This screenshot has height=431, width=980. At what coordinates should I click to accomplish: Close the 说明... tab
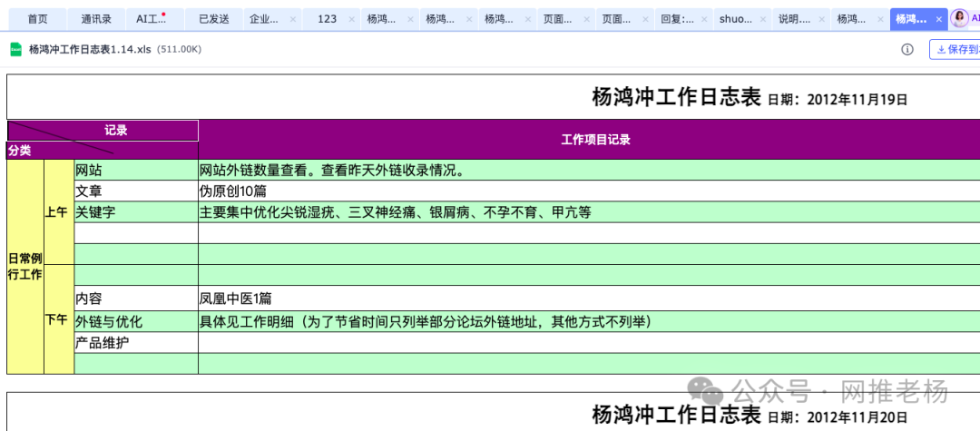(x=821, y=19)
